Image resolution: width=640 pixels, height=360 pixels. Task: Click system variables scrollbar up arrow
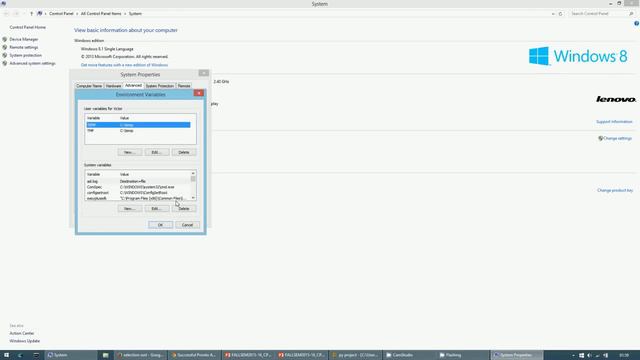[x=193, y=173]
